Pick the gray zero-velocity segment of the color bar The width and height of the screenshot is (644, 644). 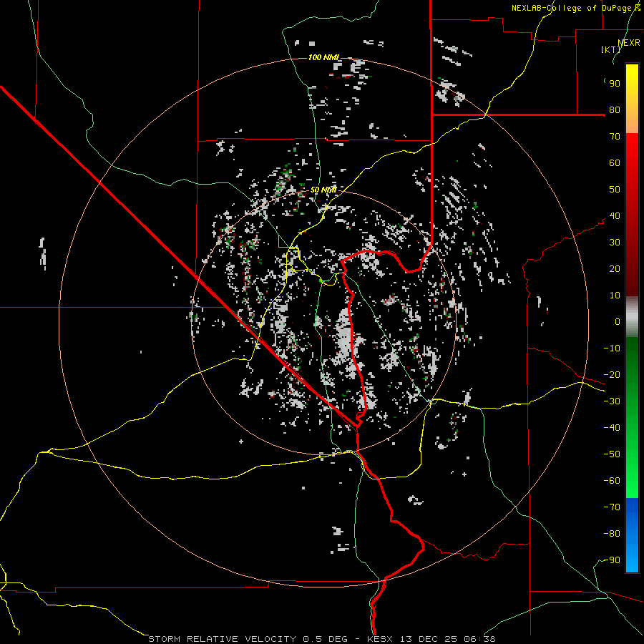632,317
